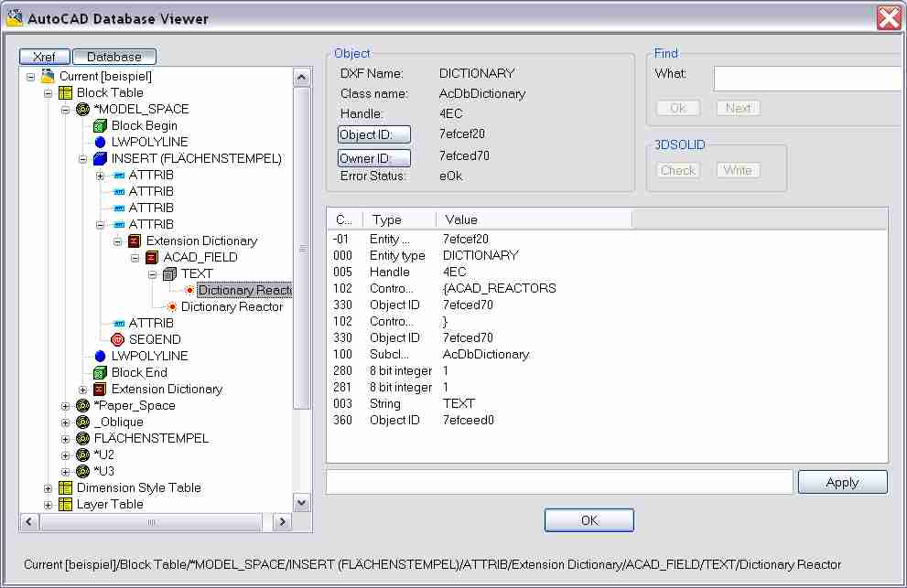Select the 100 Subcl... AcDbDictionary row
This screenshot has height=588, width=907.
click(x=607, y=354)
